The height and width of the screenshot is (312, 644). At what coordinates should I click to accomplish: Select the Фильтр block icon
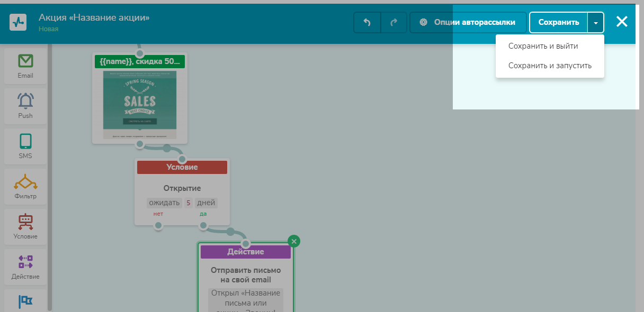(25, 183)
